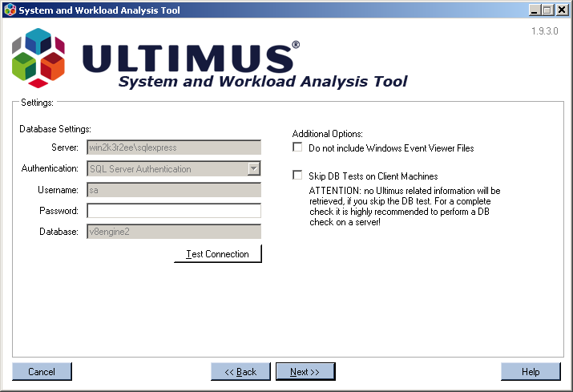The width and height of the screenshot is (573, 392).
Task: Click the version number 1.9.3.0
Action: [544, 31]
